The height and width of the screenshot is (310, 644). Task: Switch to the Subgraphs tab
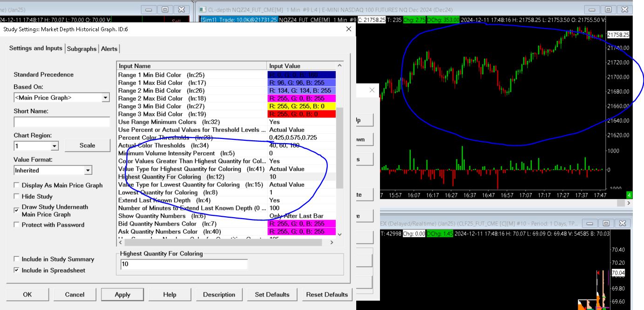click(x=81, y=48)
